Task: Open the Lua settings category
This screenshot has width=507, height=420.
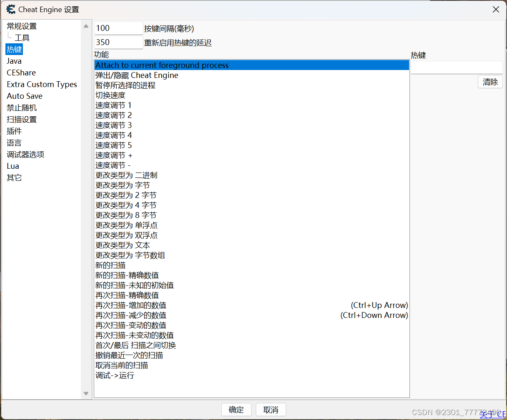Action: tap(13, 166)
